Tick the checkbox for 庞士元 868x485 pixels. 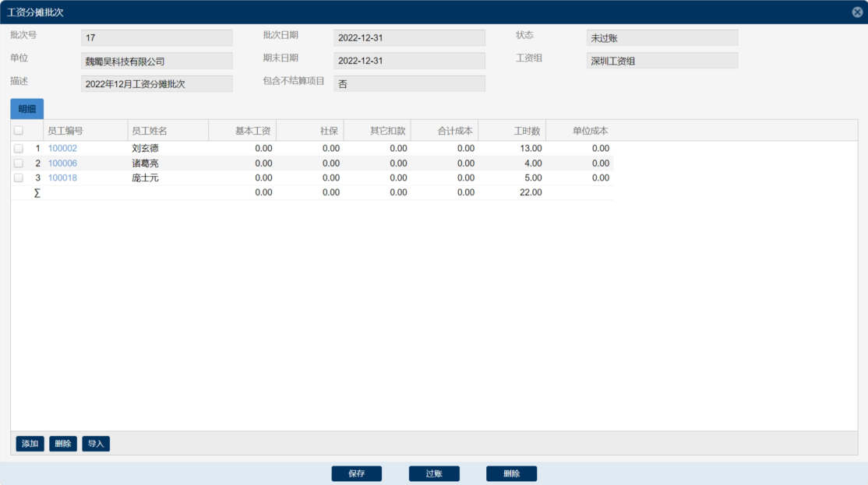19,178
